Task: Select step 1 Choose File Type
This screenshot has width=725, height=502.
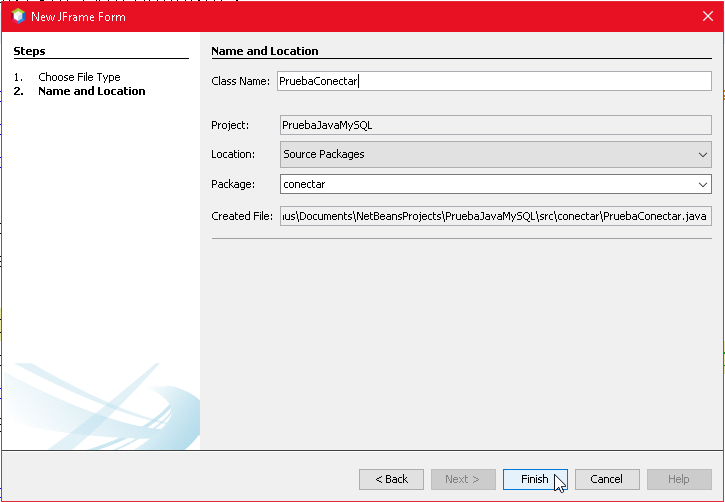Action: pyautogui.click(x=79, y=77)
